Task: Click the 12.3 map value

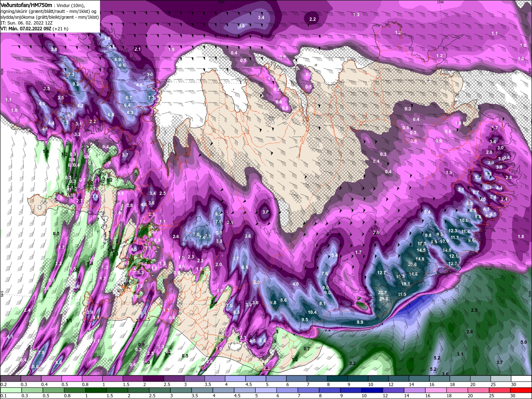Action: (x=453, y=231)
